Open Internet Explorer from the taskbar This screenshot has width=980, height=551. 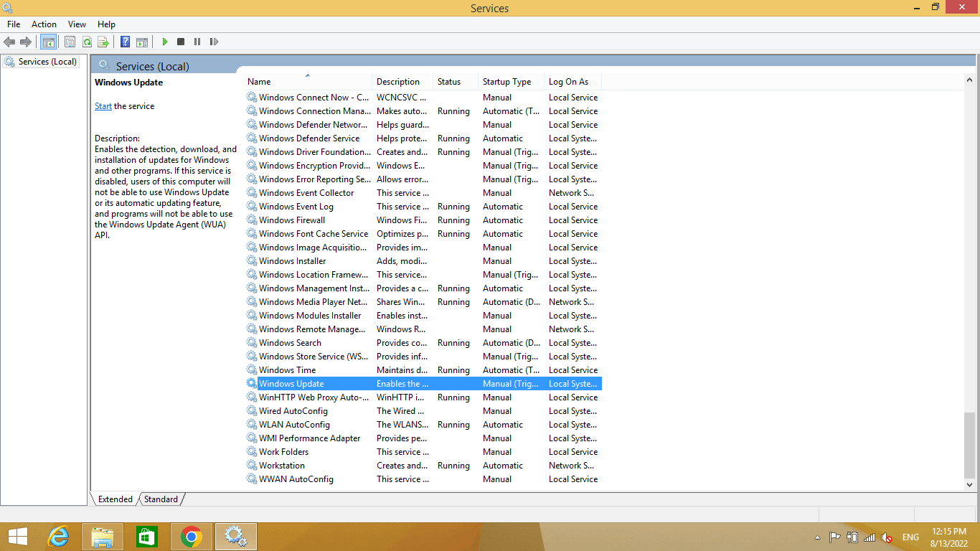point(58,536)
